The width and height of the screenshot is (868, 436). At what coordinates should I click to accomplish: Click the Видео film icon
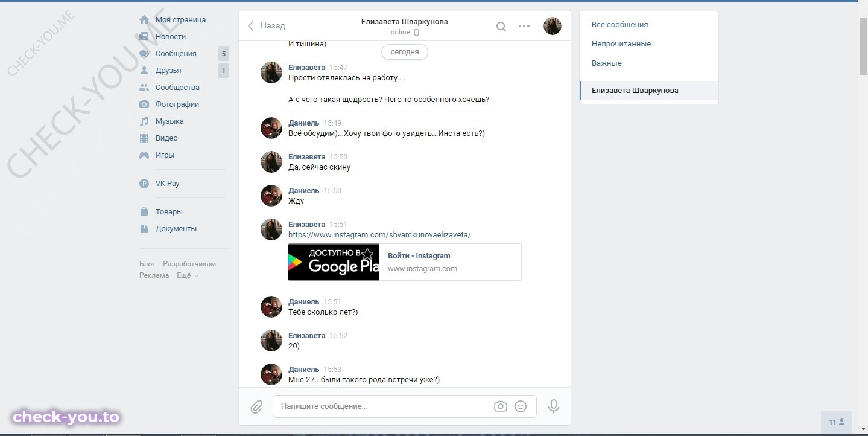click(144, 138)
